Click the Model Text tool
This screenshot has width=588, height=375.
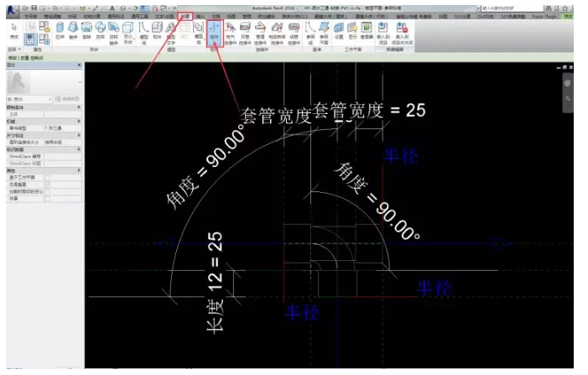point(170,31)
